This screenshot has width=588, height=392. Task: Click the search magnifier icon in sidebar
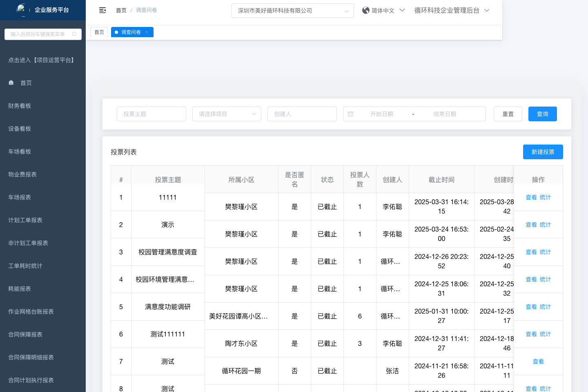click(74, 34)
